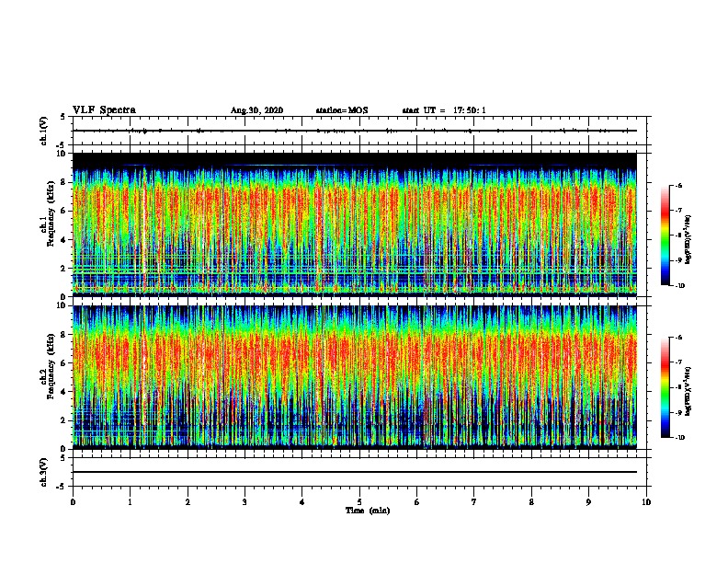The height and width of the screenshot is (563, 728).
Task: Click the time axis tick label '0'
Action: [x=73, y=502]
